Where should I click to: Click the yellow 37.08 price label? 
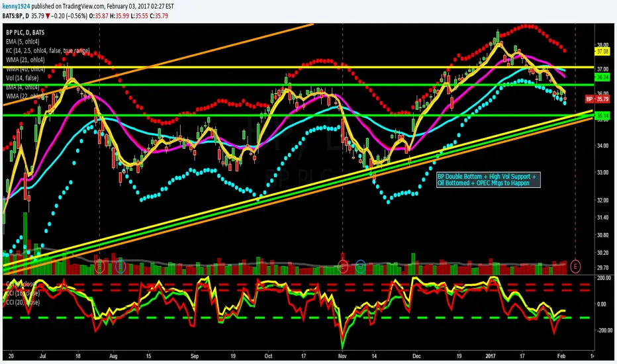(603, 52)
